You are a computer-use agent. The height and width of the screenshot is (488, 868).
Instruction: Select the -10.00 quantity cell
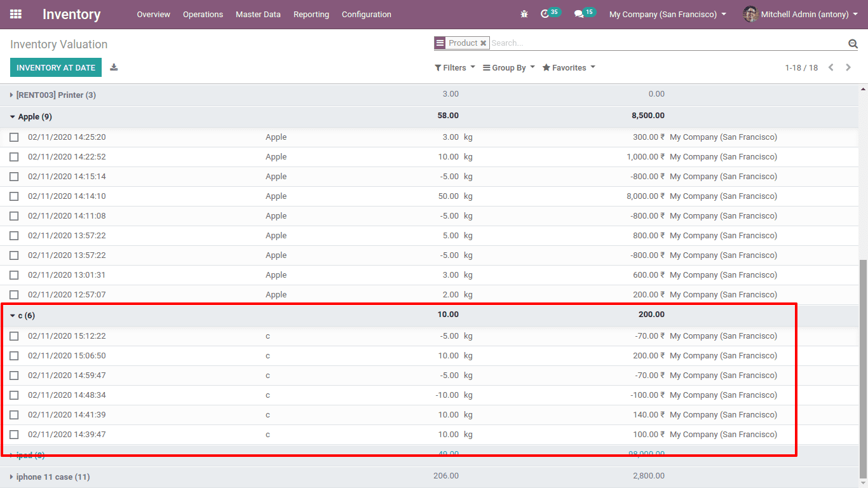447,395
